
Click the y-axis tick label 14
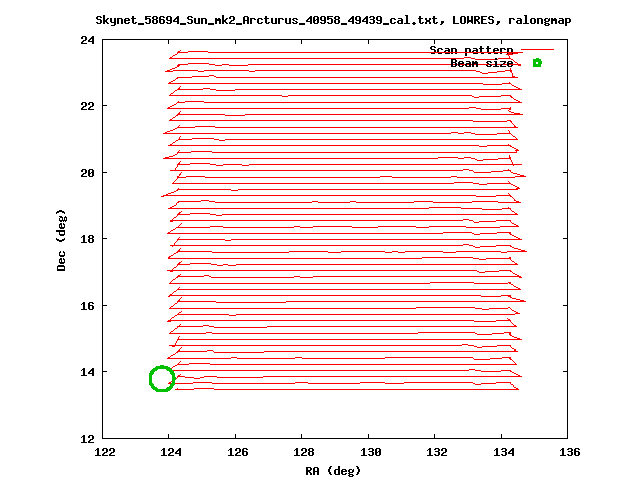(87, 372)
